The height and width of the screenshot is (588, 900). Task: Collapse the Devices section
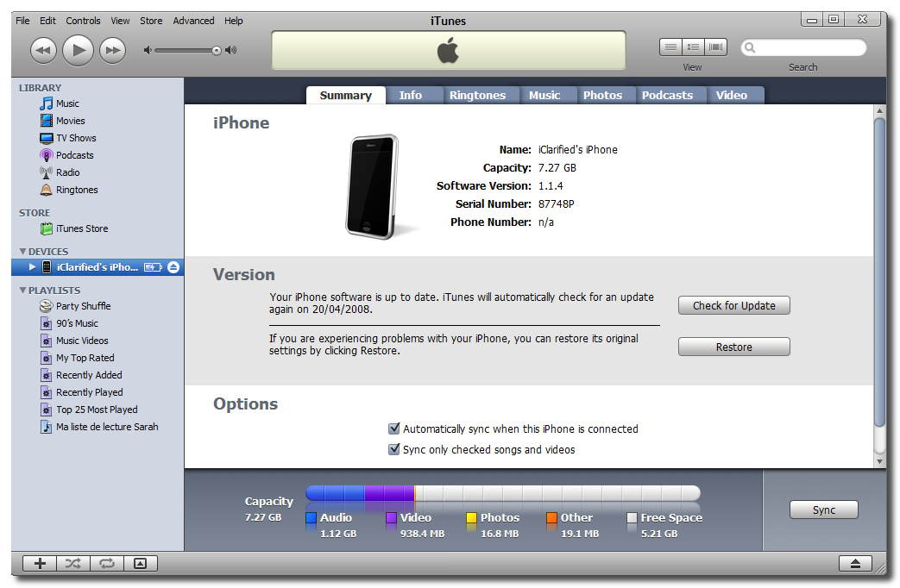click(22, 251)
